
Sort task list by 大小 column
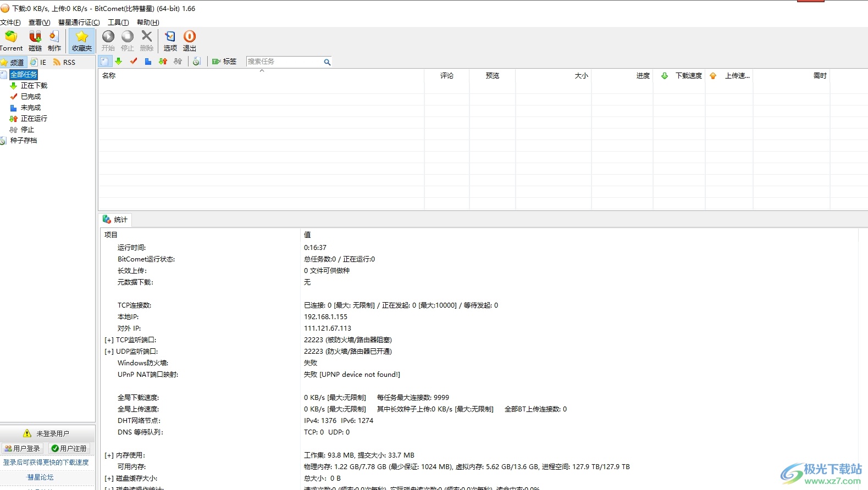(554, 76)
